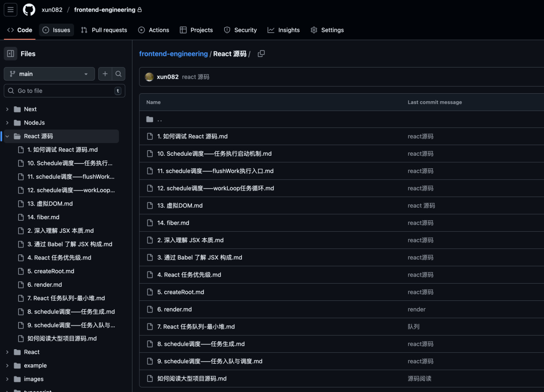Viewport: 544px width, 392px height.
Task: Click the 队列 commit message
Action: [414, 327]
